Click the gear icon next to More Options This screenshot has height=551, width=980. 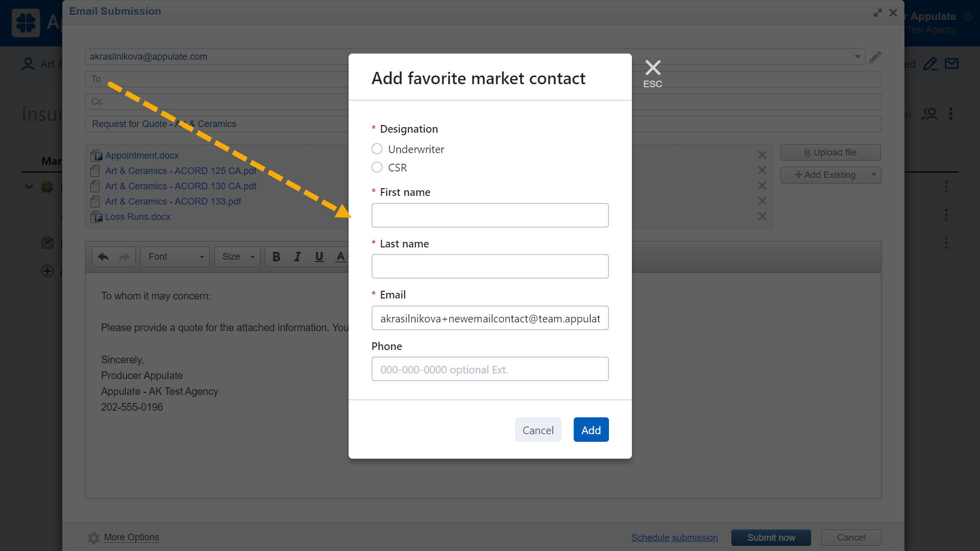coord(93,538)
